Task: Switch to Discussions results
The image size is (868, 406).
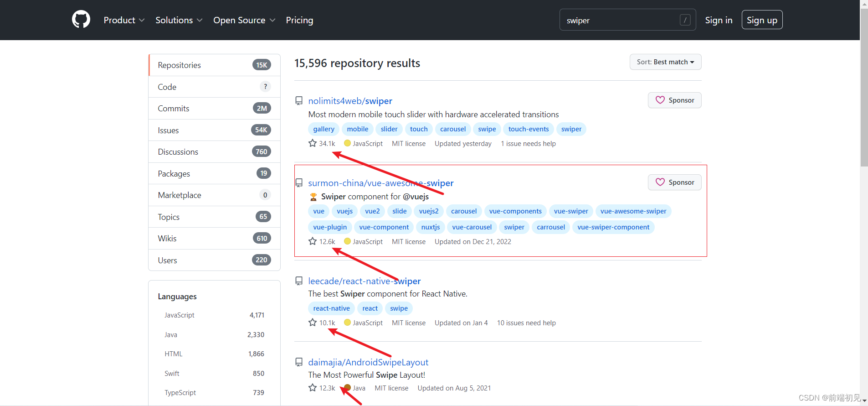Action: 214,151
